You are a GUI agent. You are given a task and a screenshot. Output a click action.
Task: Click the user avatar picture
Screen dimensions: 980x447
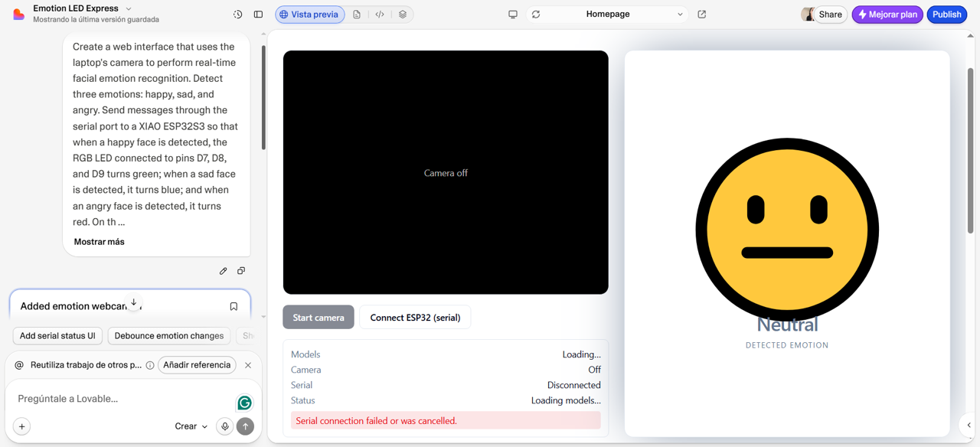point(807,15)
